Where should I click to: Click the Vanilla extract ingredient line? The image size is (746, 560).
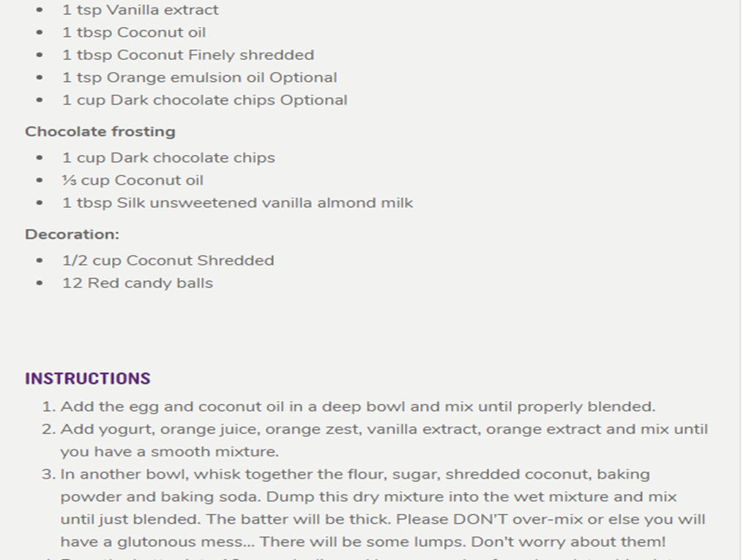coord(141,10)
